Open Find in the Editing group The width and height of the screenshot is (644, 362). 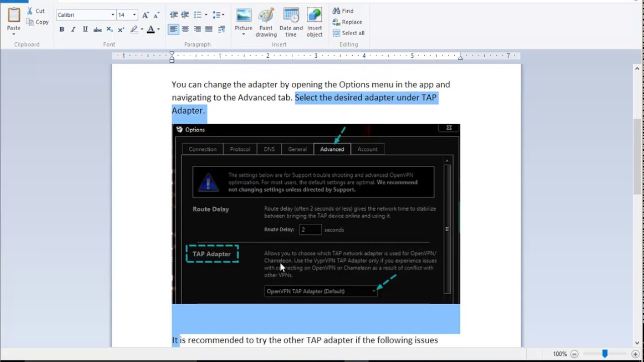tap(343, 11)
